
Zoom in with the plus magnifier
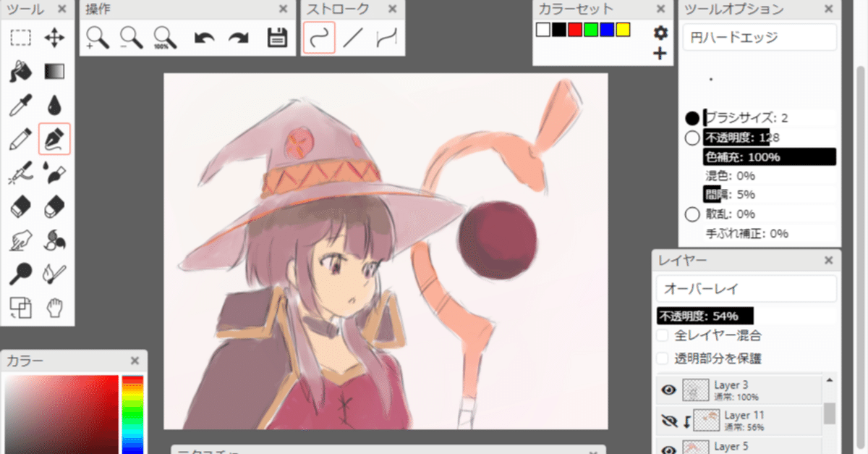[x=98, y=38]
